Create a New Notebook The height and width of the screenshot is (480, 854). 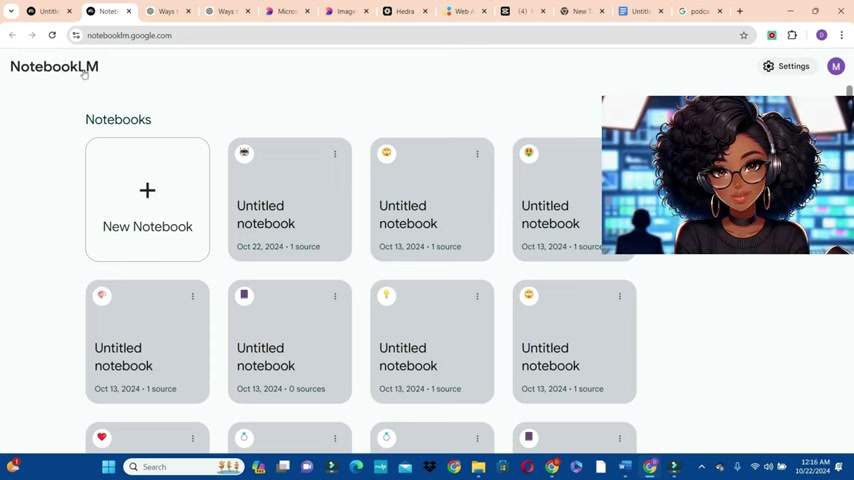148,199
